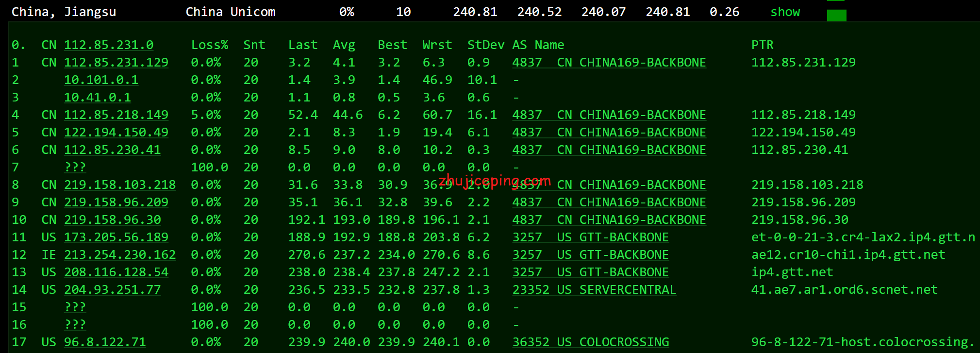This screenshot has width=980, height=353.
Task: Open AS 4837 CHINA169-BACKBONE link at hop 4
Action: coord(609,115)
